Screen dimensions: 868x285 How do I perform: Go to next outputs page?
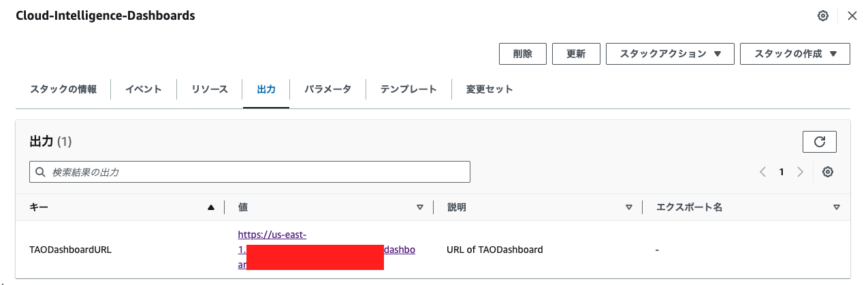tap(801, 172)
